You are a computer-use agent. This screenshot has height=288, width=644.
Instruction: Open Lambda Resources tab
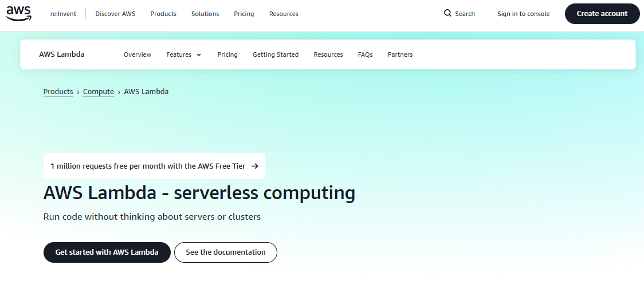[x=328, y=55]
